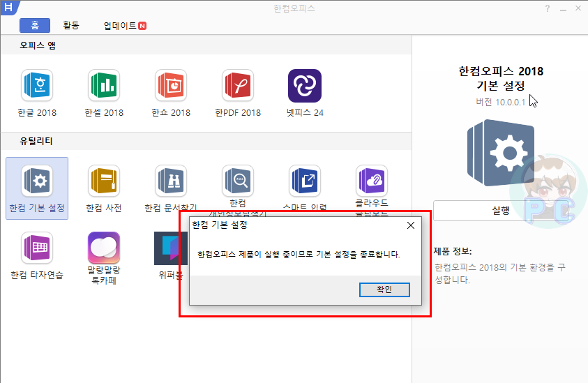Close the 한컴 기본 설정 dialog
Screen dimensions: 588x383
tap(411, 225)
